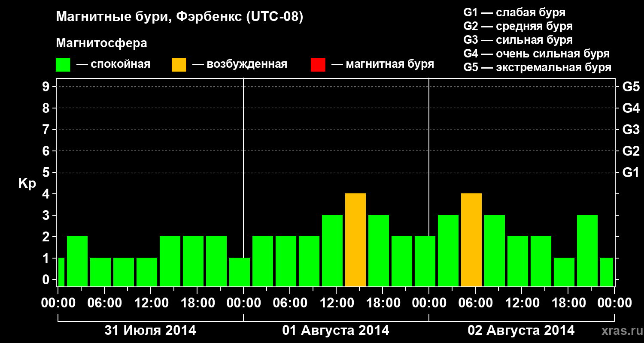This screenshot has width=644, height=343.
Task: Click the 'G4 — очень сильная буря' legend line
Action: [536, 54]
